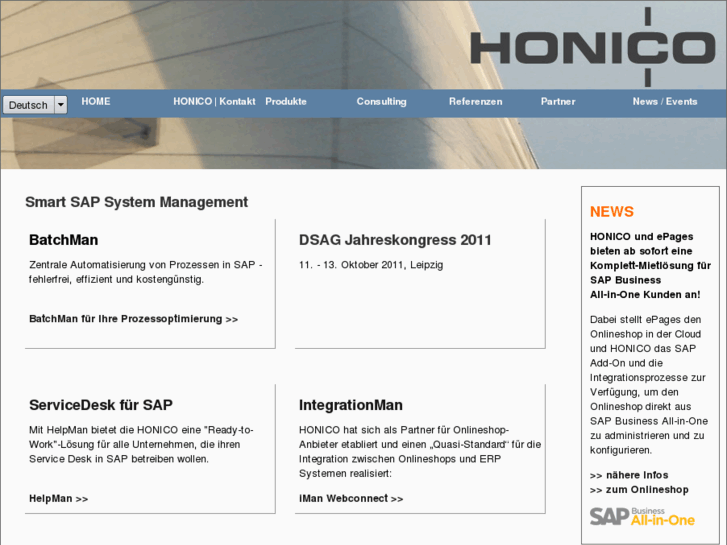This screenshot has height=545, width=727.
Task: Click the BatchMan heading
Action: coord(64,240)
